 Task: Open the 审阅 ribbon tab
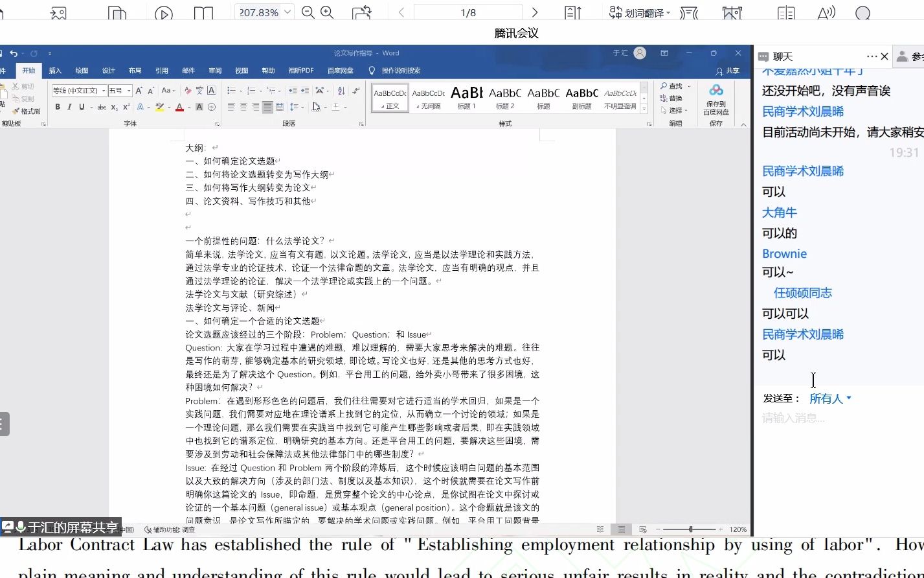[x=215, y=71]
